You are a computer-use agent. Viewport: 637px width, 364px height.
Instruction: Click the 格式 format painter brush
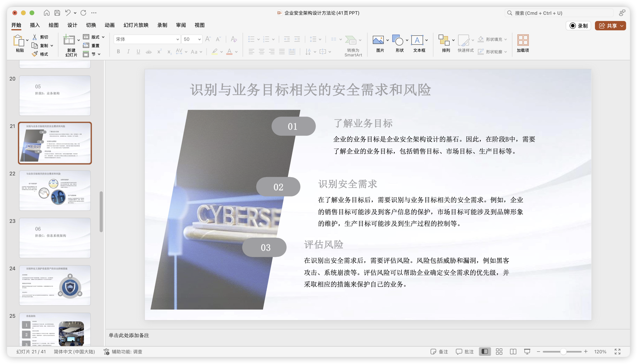click(35, 54)
